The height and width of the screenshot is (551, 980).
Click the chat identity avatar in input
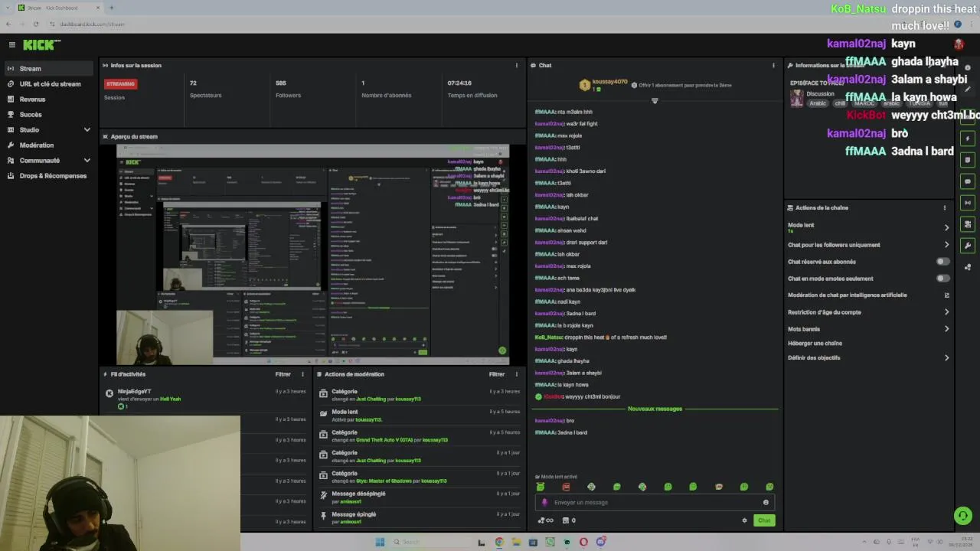click(545, 502)
